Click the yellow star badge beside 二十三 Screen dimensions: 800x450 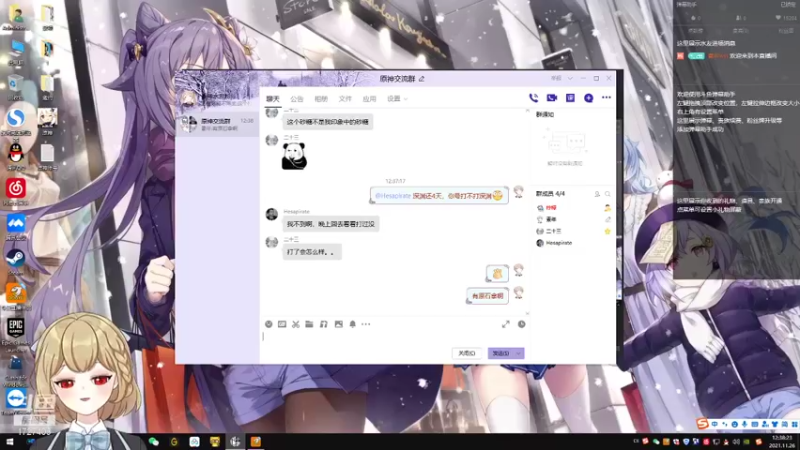607,231
